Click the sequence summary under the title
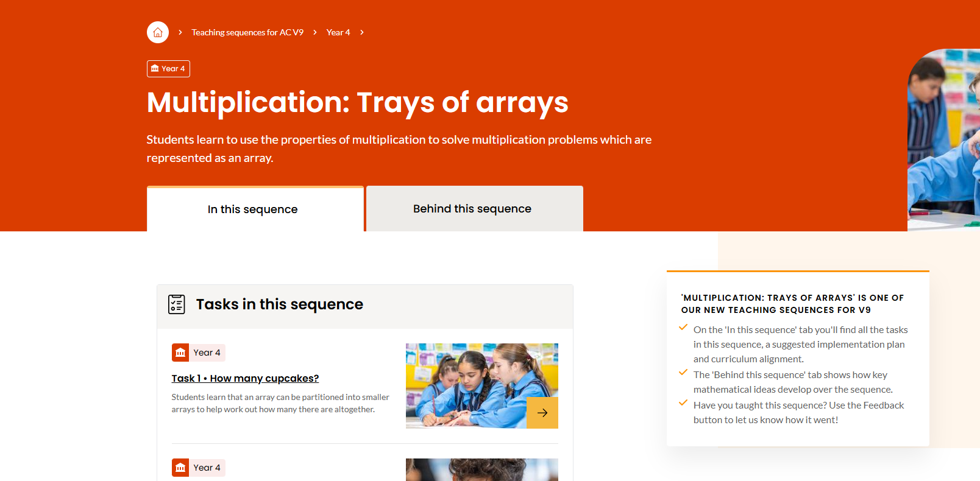Image resolution: width=980 pixels, height=481 pixels. 399,149
